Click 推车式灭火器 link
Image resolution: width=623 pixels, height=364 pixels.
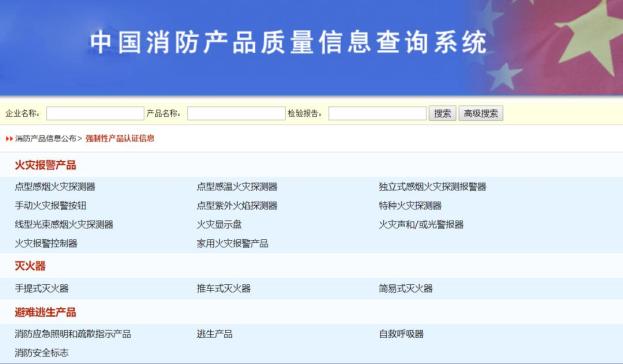(224, 288)
